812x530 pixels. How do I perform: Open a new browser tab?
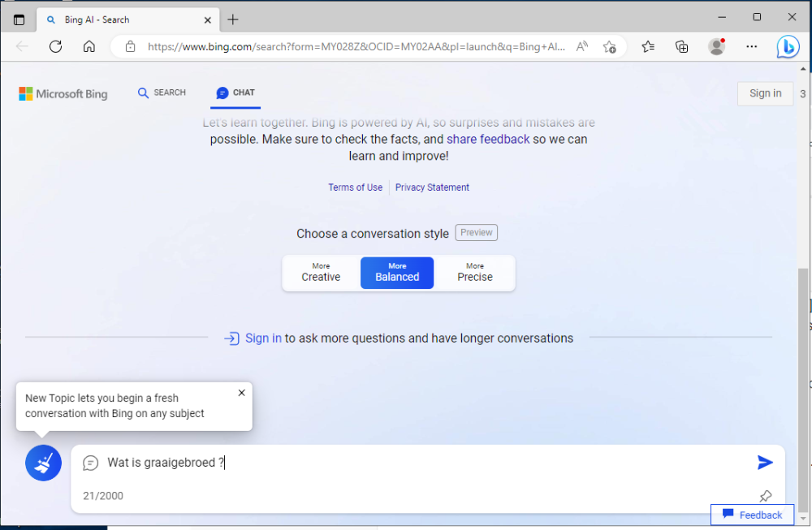click(233, 19)
